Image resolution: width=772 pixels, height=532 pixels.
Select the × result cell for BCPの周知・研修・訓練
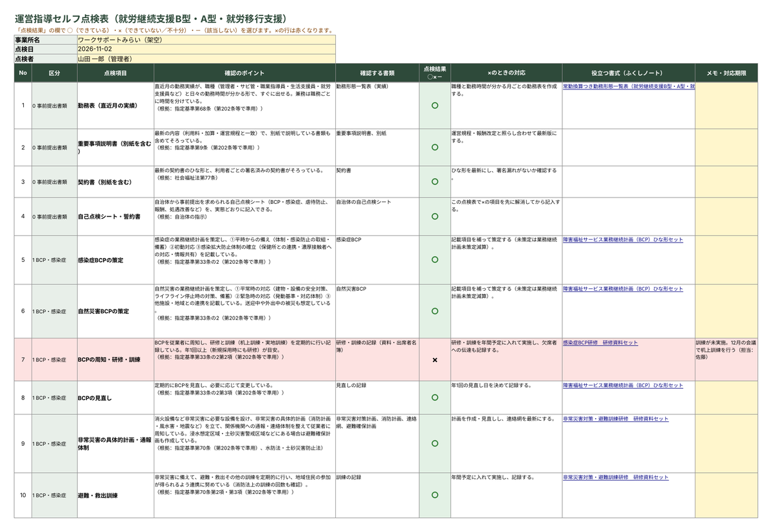coord(435,360)
